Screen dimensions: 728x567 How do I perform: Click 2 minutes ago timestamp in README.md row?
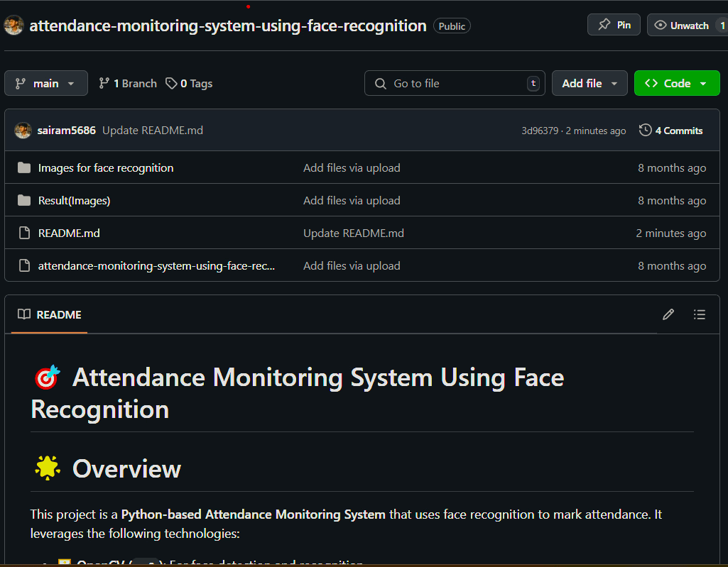pos(671,233)
